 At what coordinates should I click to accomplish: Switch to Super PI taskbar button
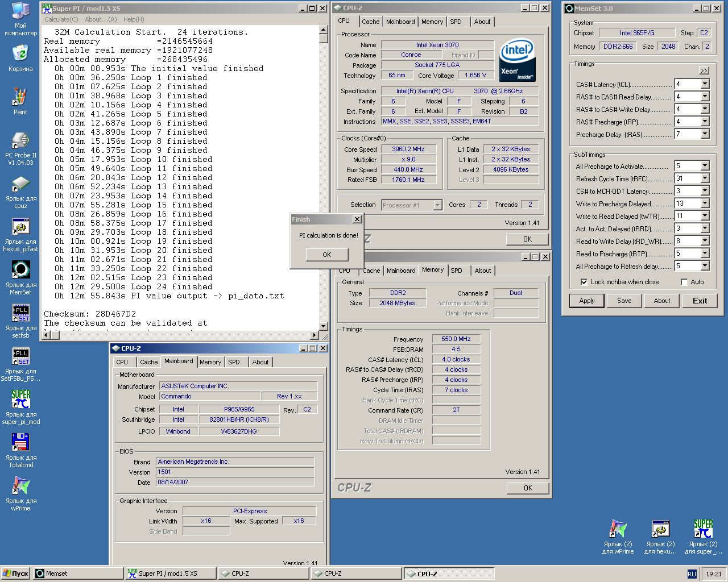(171, 573)
